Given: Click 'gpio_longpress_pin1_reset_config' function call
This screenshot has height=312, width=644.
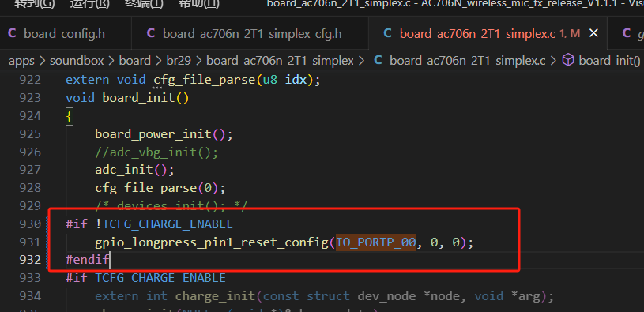Looking at the screenshot, I should (x=212, y=242).
